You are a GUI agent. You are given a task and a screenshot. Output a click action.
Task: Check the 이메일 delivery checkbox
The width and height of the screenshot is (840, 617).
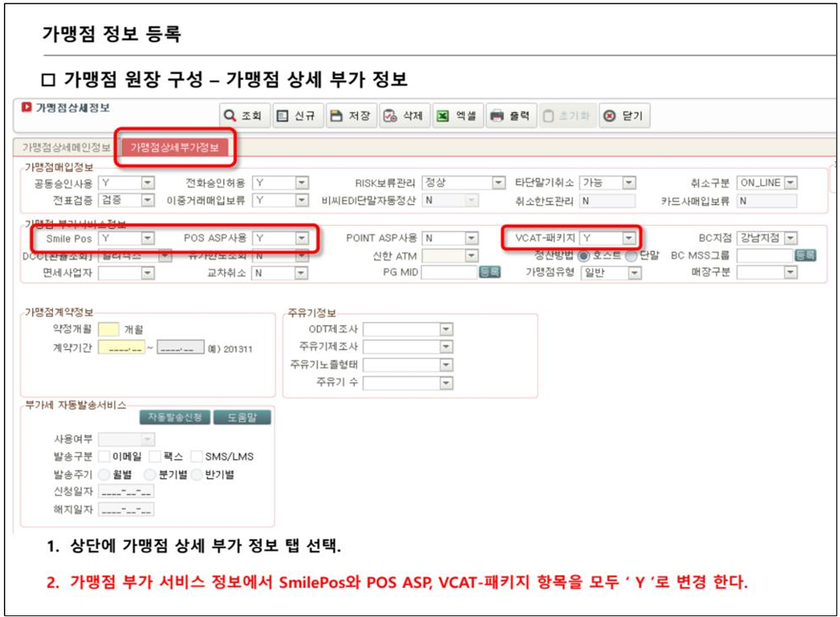click(104, 456)
